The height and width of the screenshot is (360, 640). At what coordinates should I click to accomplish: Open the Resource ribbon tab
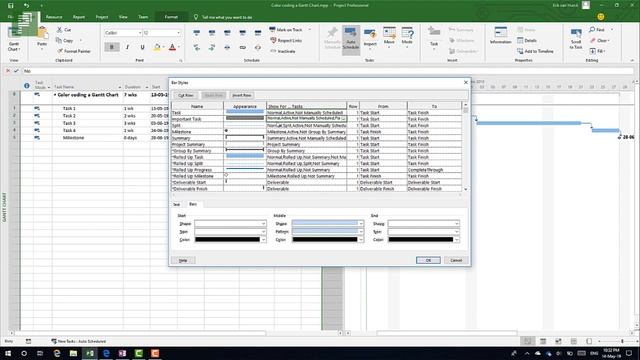click(54, 17)
